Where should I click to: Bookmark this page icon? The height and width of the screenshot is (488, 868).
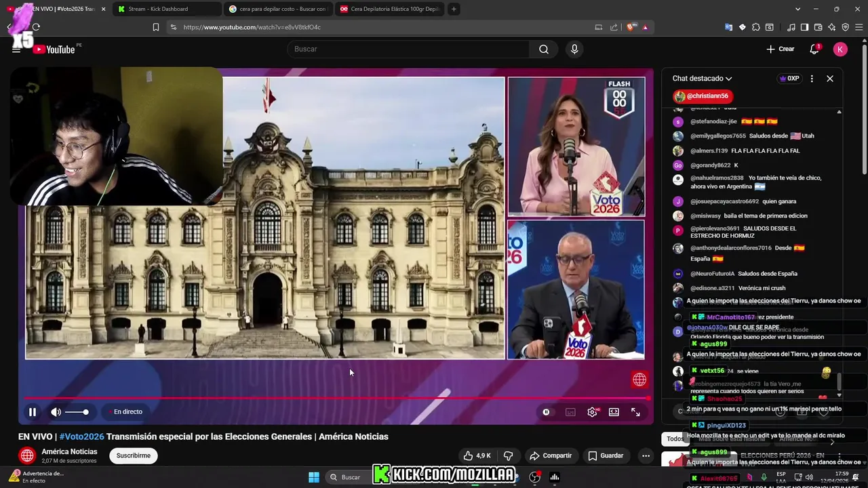155,27
